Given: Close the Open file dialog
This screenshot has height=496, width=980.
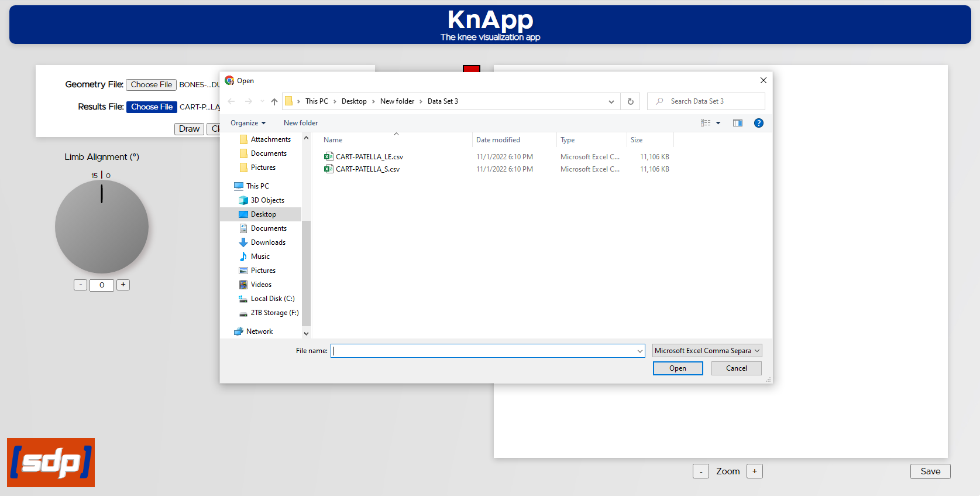Looking at the screenshot, I should coord(763,80).
